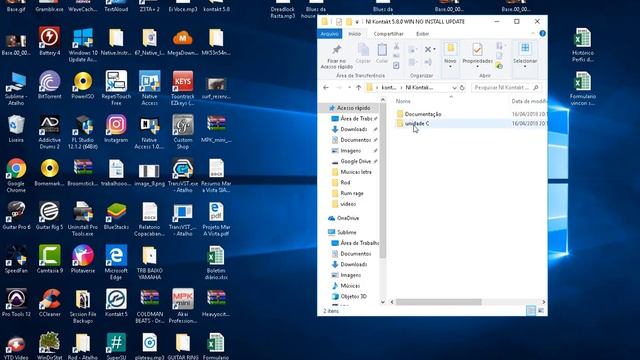Select the Guitar Rig 5 desktop icon
Screen dimensions: 640x360
tap(49, 216)
